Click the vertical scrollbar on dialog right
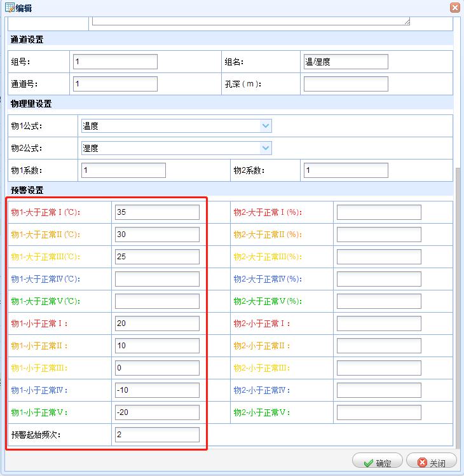The image size is (464, 476). point(458,305)
